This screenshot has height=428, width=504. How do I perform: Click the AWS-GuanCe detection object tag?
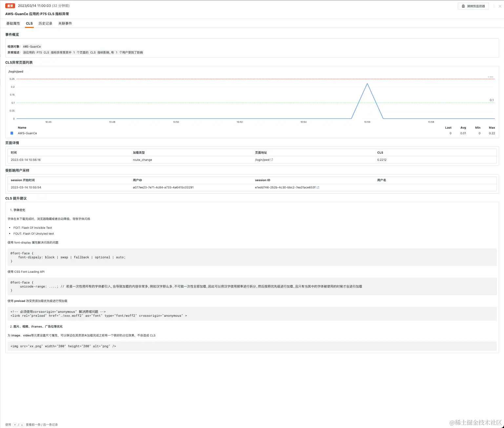[32, 47]
